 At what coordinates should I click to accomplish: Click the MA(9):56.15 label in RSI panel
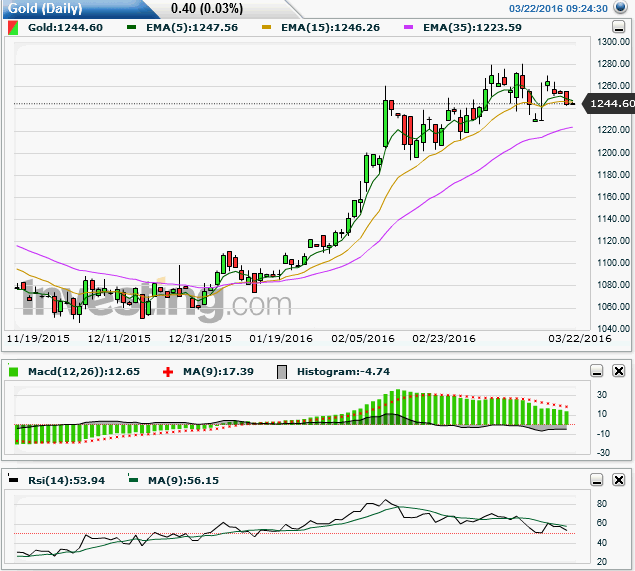coord(183,480)
